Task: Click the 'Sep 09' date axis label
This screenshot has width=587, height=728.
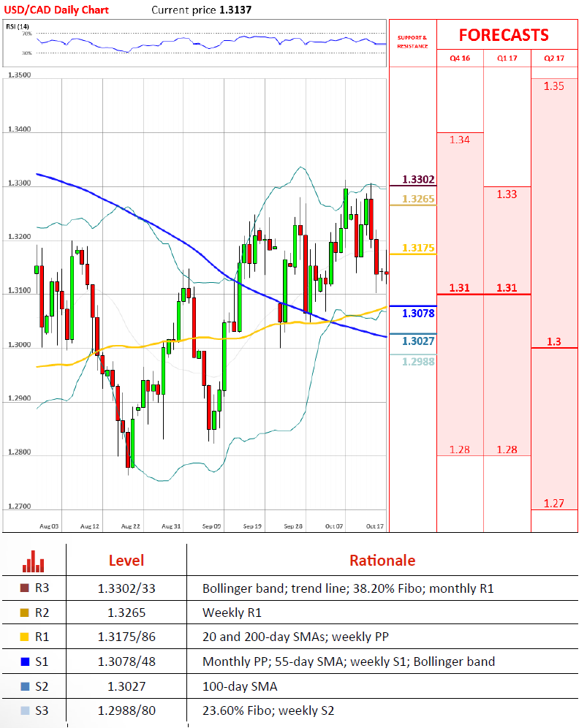Action: [212, 526]
